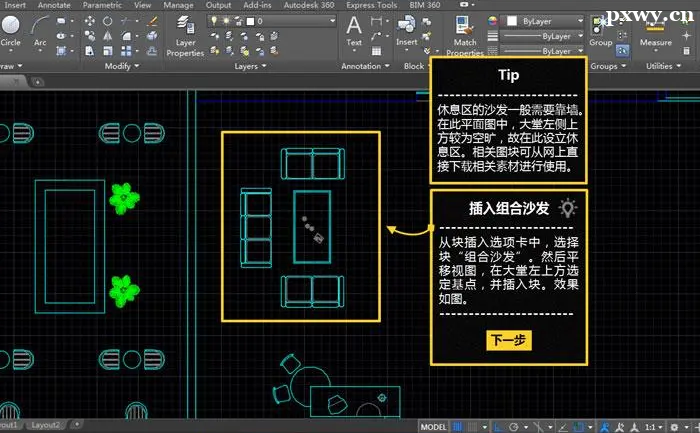The image size is (700, 433).
Task: Toggle ortho mode in status bar
Action: (x=498, y=427)
